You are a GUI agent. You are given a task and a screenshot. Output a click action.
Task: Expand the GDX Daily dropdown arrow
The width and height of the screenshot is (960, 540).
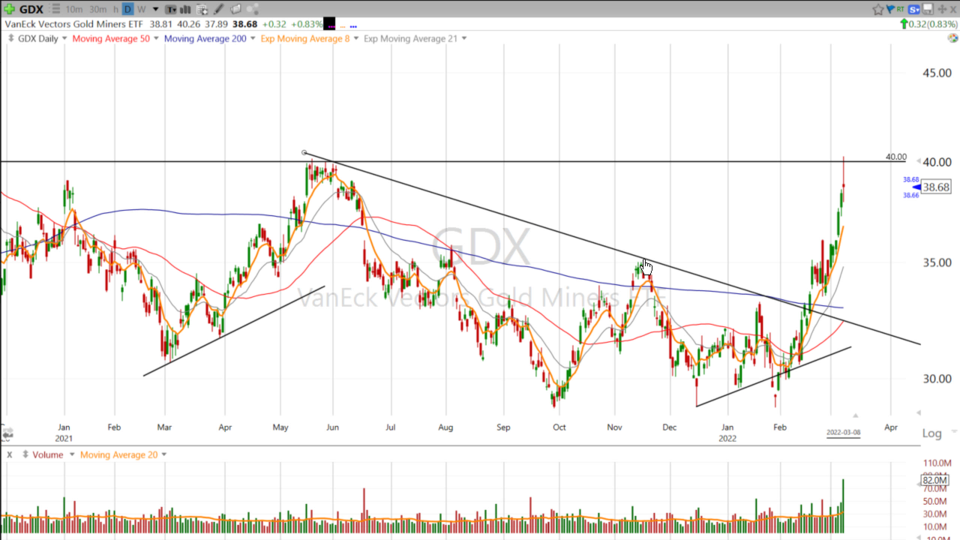[x=64, y=38]
